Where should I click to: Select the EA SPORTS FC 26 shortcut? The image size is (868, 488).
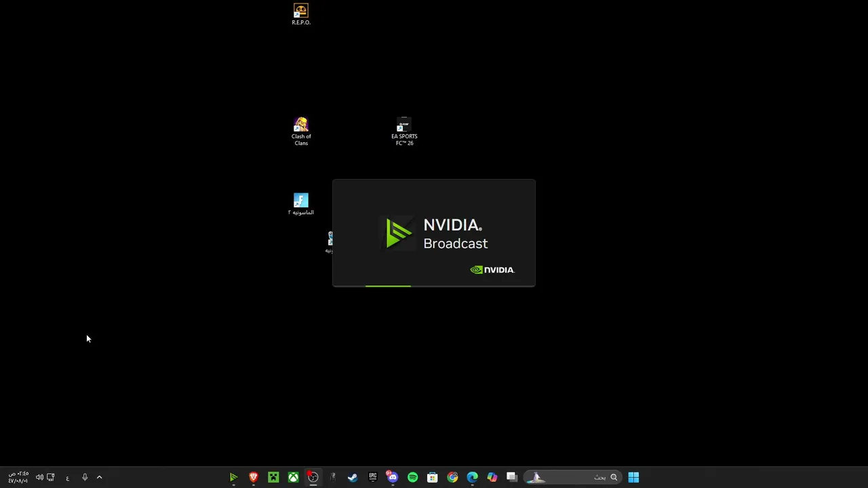(404, 131)
